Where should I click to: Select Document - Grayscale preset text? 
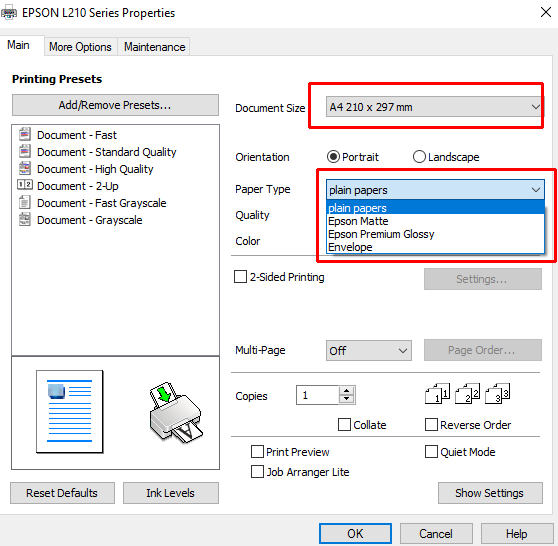[x=90, y=220]
